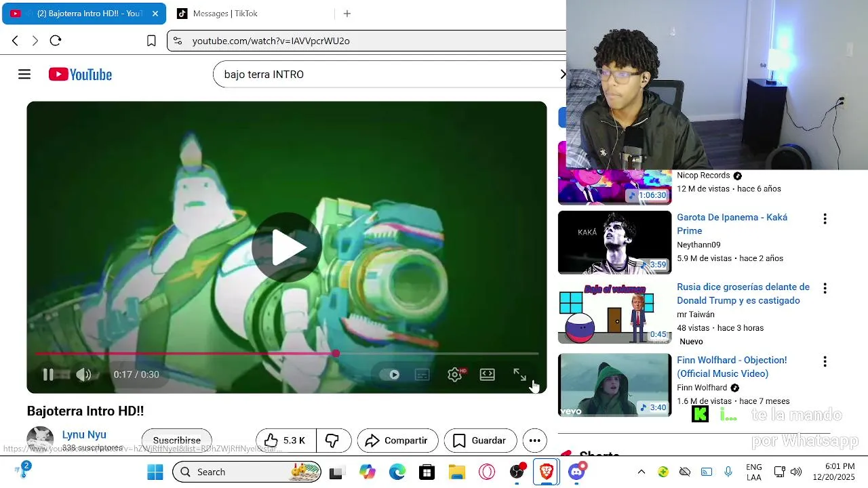Launch Copilot from the taskbar

click(x=368, y=472)
